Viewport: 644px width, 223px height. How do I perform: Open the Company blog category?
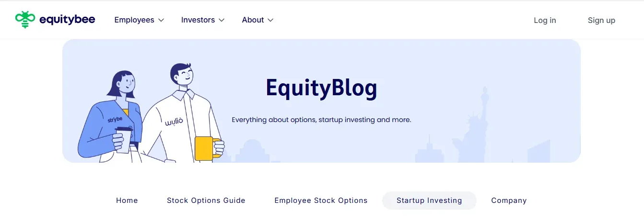point(509,201)
